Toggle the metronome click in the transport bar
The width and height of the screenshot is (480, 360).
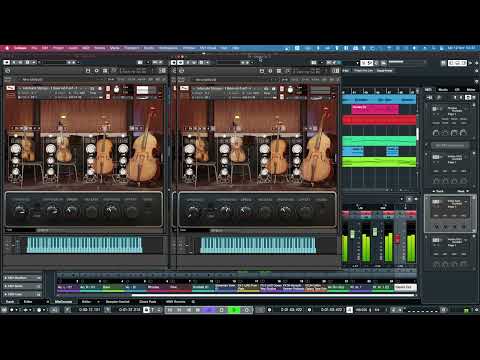pyautogui.click(x=349, y=310)
